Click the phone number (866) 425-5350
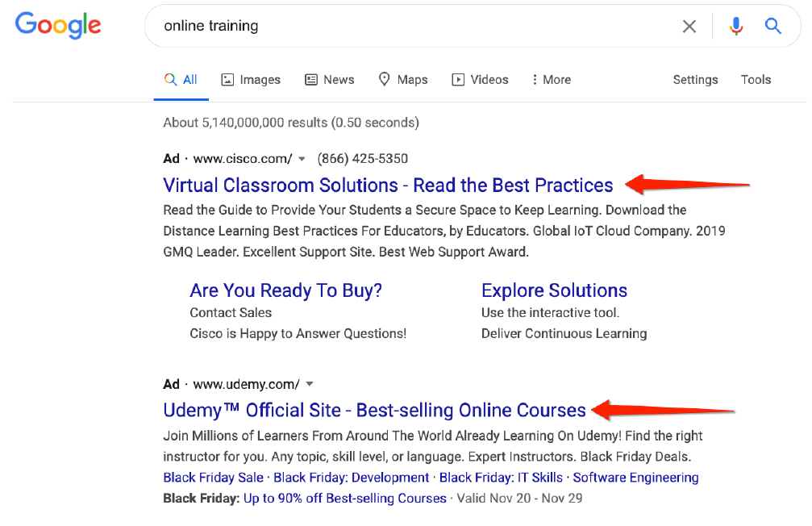This screenshot has height=526, width=812. pos(363,159)
